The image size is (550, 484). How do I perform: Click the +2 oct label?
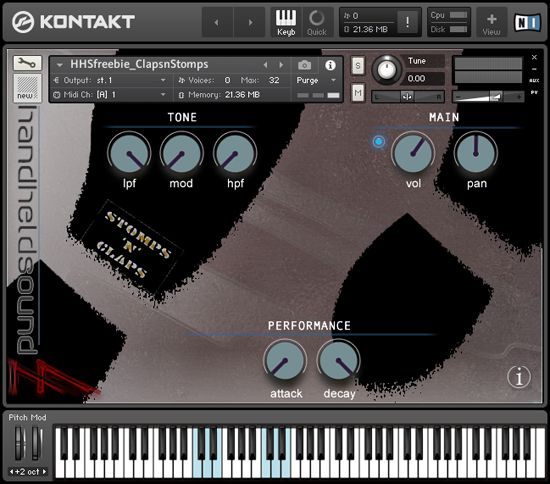coord(27,472)
